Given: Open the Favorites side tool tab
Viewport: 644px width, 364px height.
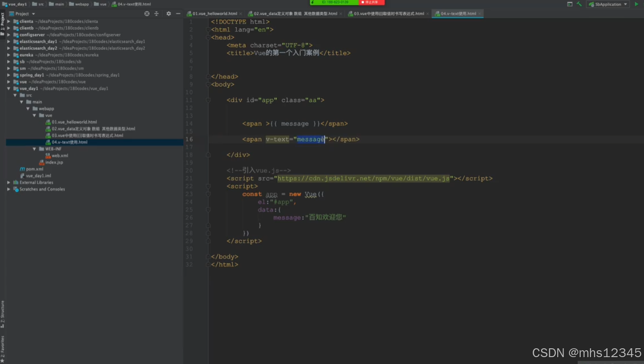Looking at the screenshot, I should pos(2,349).
